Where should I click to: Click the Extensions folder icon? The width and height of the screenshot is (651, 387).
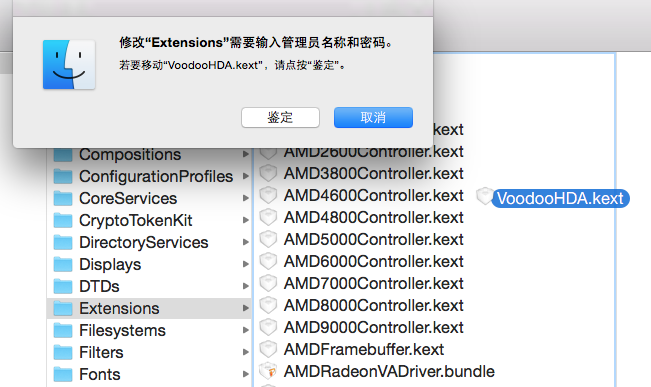pyautogui.click(x=63, y=308)
